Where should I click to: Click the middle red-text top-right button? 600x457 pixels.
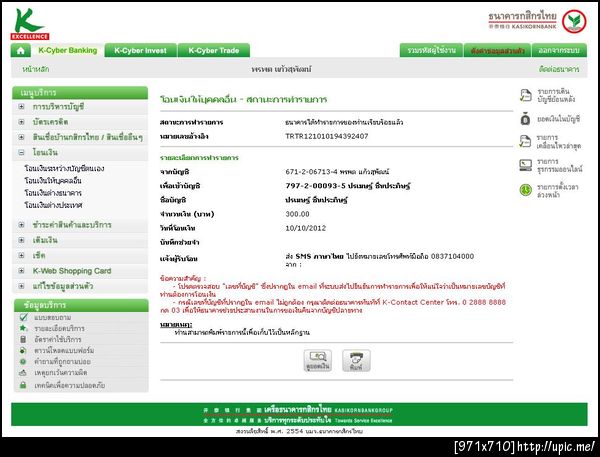[x=497, y=51]
